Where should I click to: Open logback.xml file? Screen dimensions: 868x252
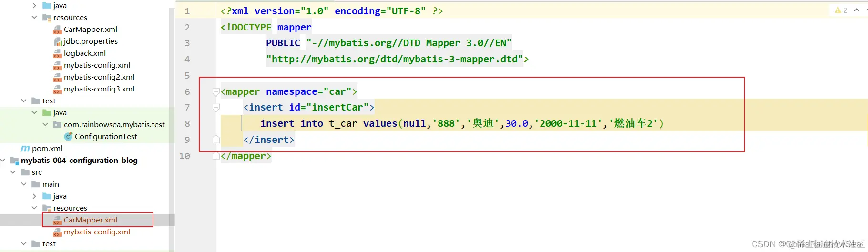[x=85, y=53]
